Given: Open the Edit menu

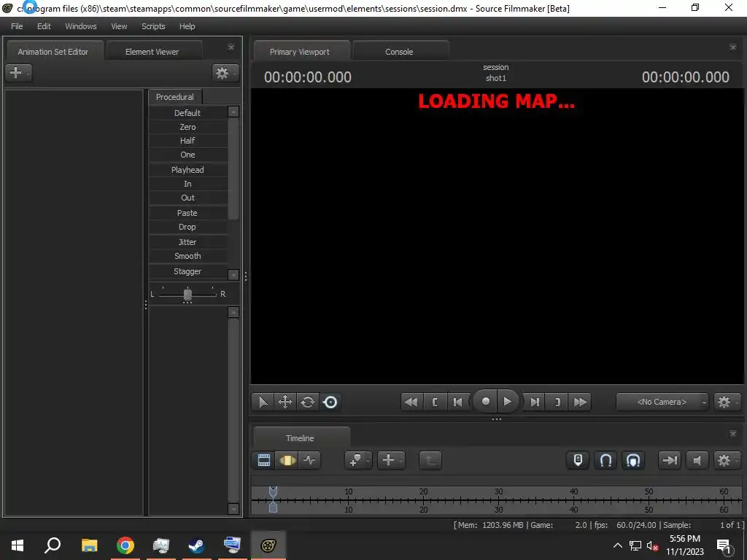Looking at the screenshot, I should (x=44, y=26).
